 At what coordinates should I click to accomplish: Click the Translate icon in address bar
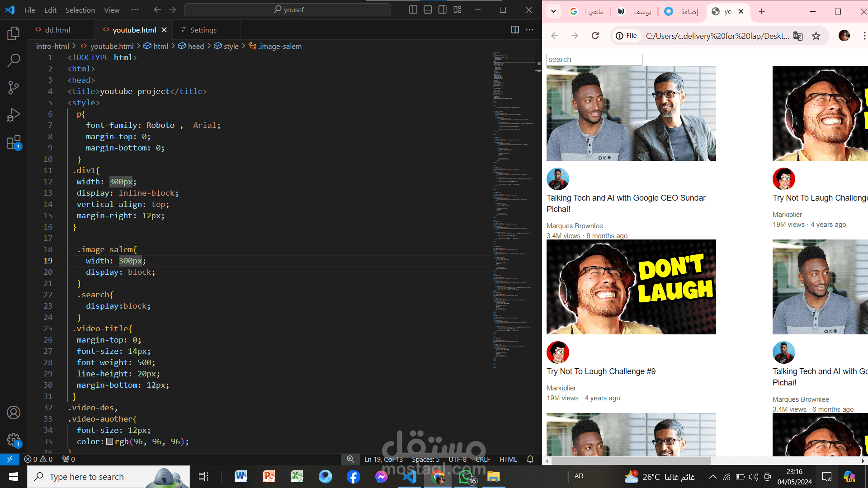pyautogui.click(x=798, y=36)
